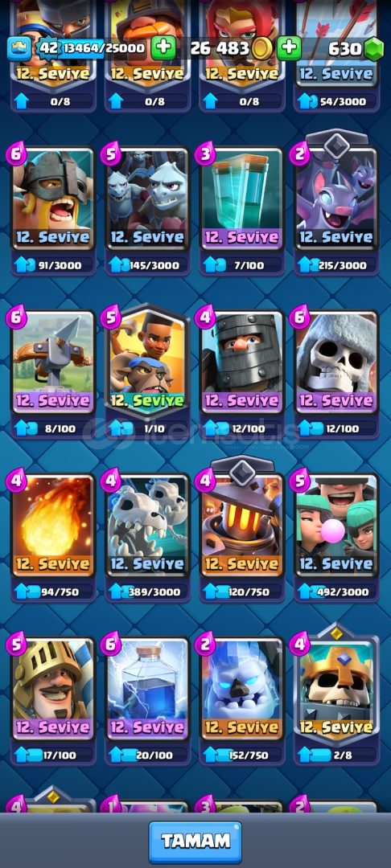The image size is (391, 868).
Task: Tap the gold coin icon
Action: [262, 49]
